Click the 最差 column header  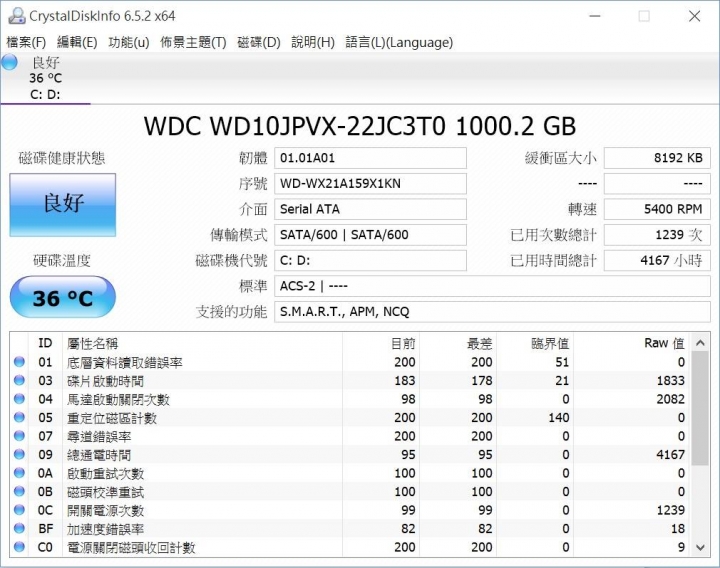click(x=458, y=343)
